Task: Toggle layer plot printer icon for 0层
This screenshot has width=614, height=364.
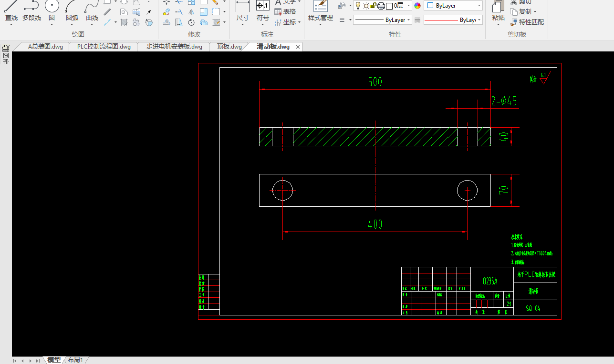Action: click(x=381, y=6)
